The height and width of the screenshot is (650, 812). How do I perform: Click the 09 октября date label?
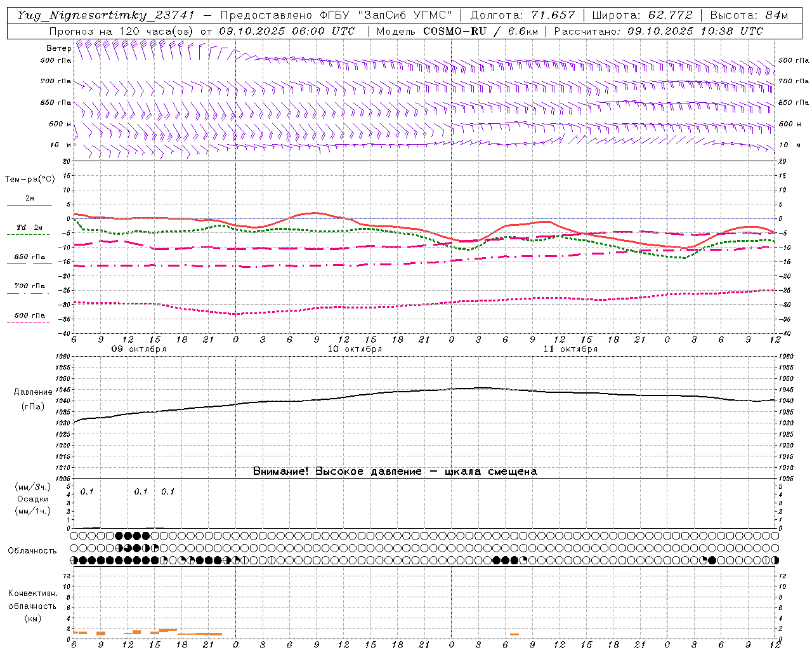click(139, 349)
